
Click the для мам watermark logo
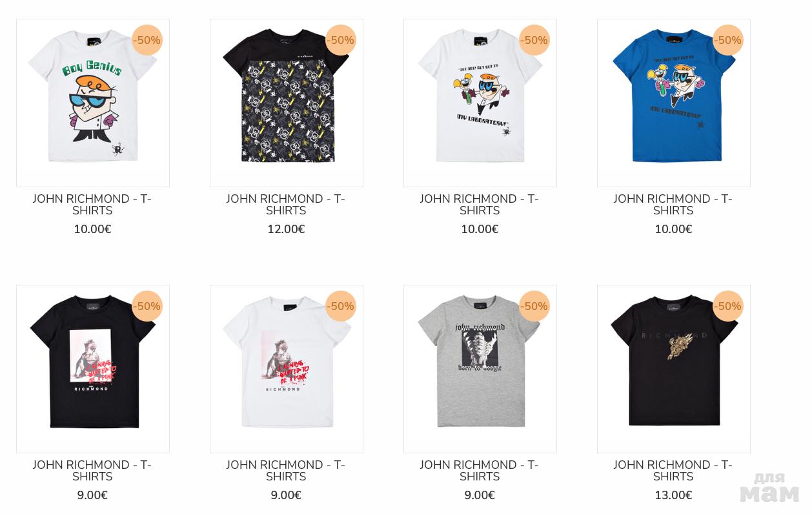click(x=769, y=487)
